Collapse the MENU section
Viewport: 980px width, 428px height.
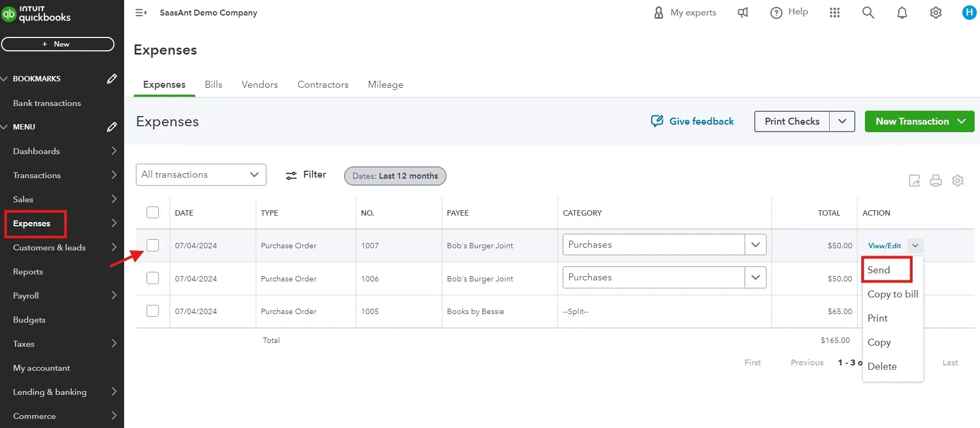4,127
